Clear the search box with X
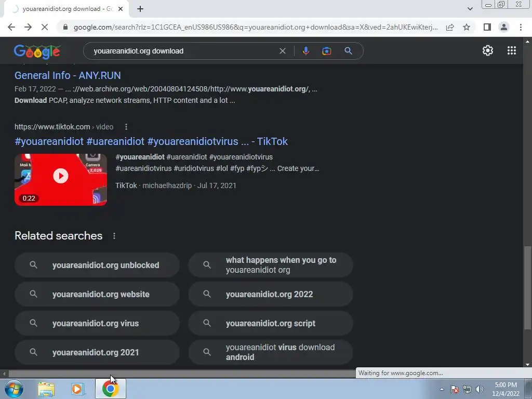Viewport: 532px width, 399px height. click(282, 51)
